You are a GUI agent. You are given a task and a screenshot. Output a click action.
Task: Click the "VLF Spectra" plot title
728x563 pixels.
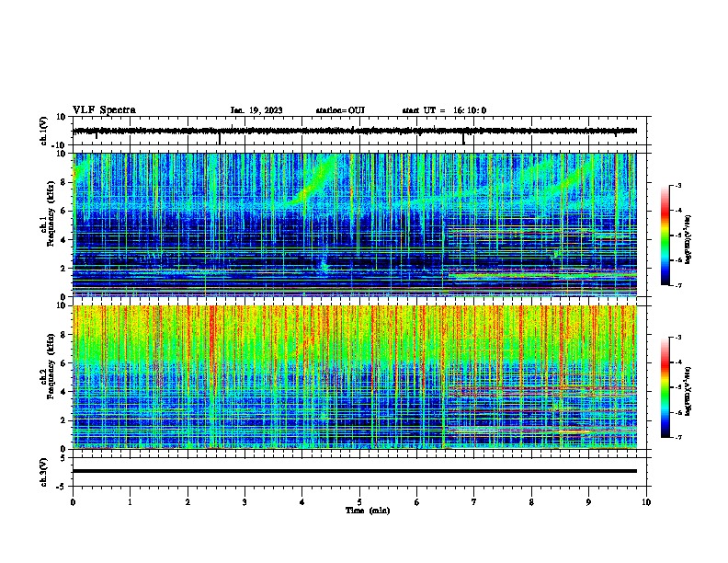coord(104,110)
